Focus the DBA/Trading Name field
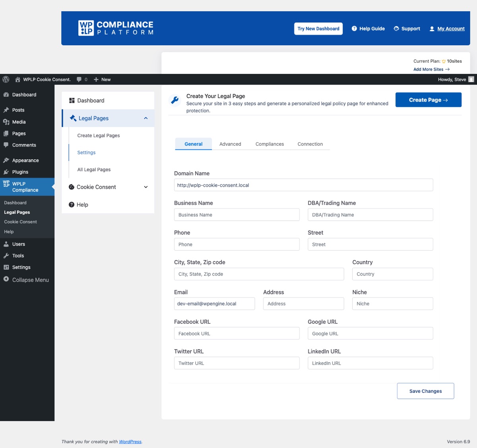The width and height of the screenshot is (477, 448). click(370, 215)
